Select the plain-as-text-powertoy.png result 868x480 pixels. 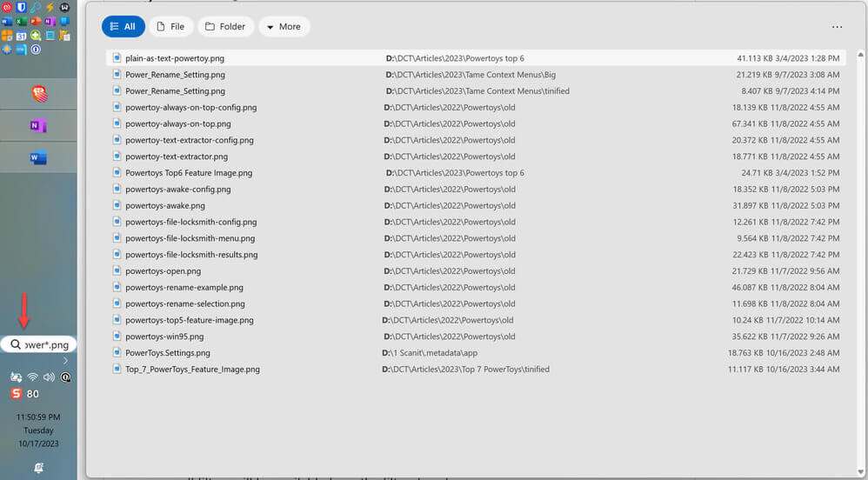(476, 58)
